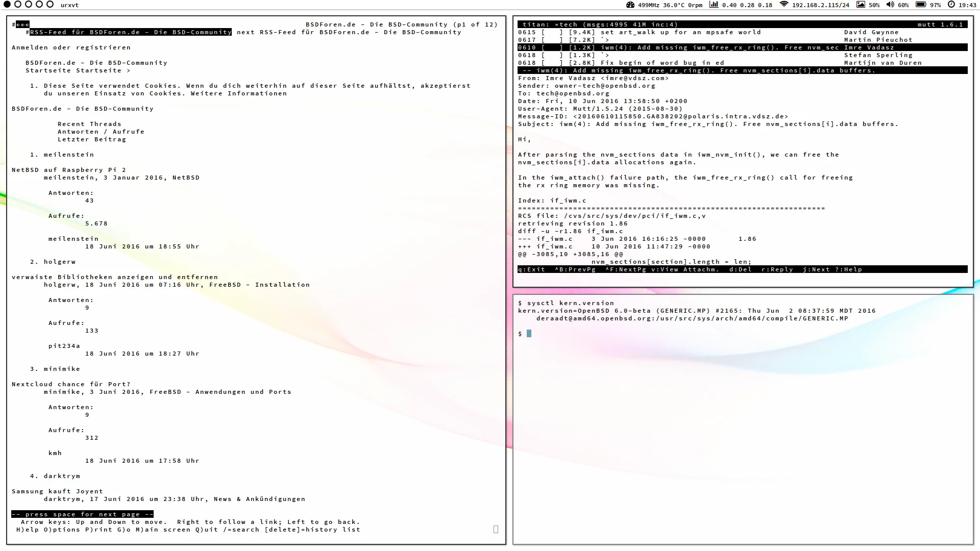
Task: Click the load average bar-chart icon
Action: click(x=714, y=5)
